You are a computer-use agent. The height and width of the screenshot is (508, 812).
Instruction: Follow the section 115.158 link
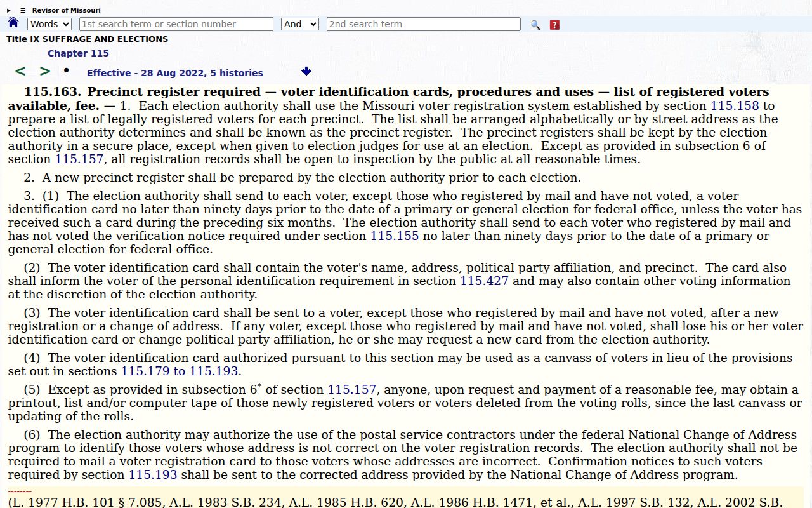click(735, 106)
